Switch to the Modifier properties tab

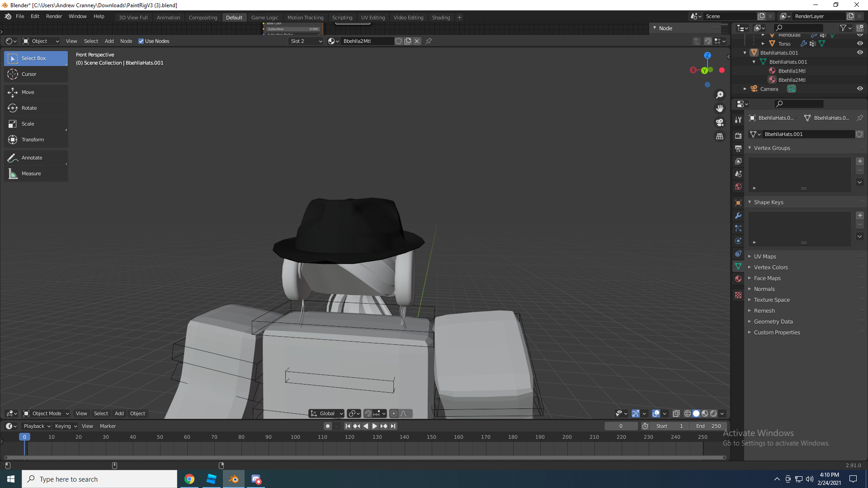click(x=738, y=216)
